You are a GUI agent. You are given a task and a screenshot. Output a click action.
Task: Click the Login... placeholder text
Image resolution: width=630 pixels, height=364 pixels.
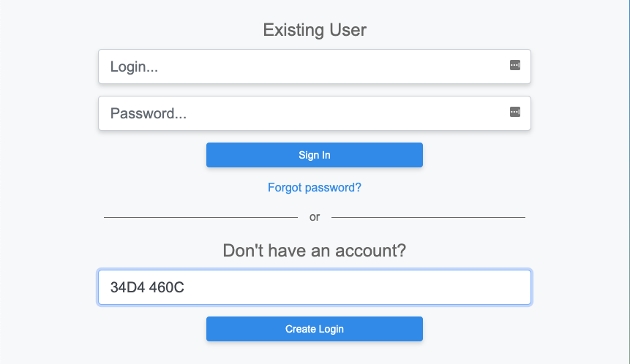[x=134, y=67]
